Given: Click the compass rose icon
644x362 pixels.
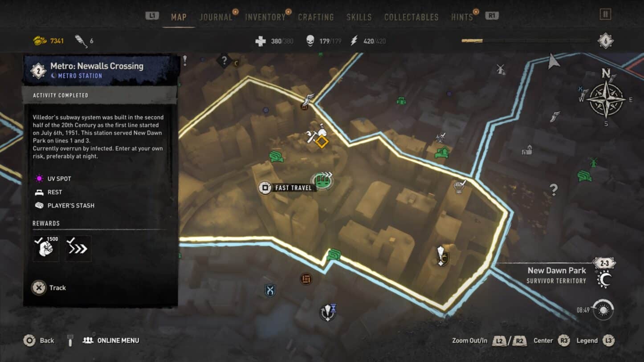Looking at the screenshot, I should (x=606, y=98).
